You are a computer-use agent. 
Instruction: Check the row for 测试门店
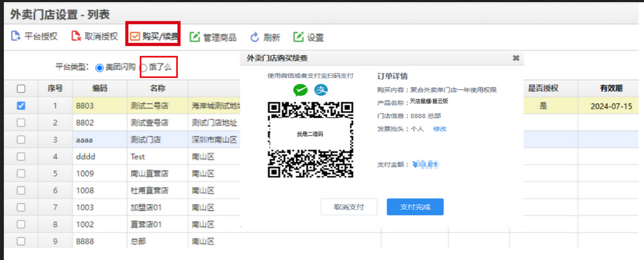point(21,140)
